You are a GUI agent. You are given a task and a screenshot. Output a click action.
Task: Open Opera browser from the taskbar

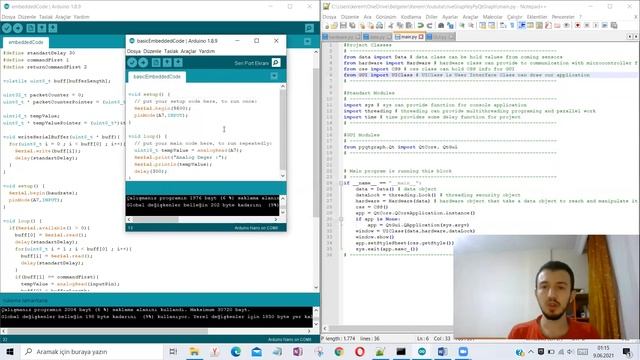click(360, 351)
